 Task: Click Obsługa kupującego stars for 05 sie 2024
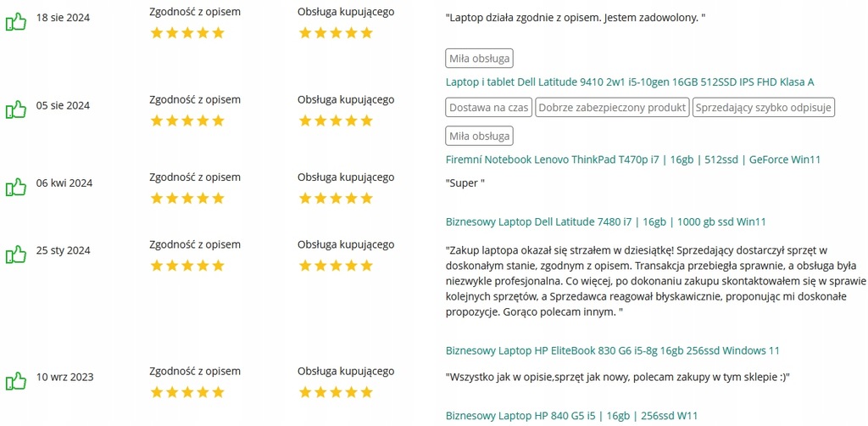335,121
